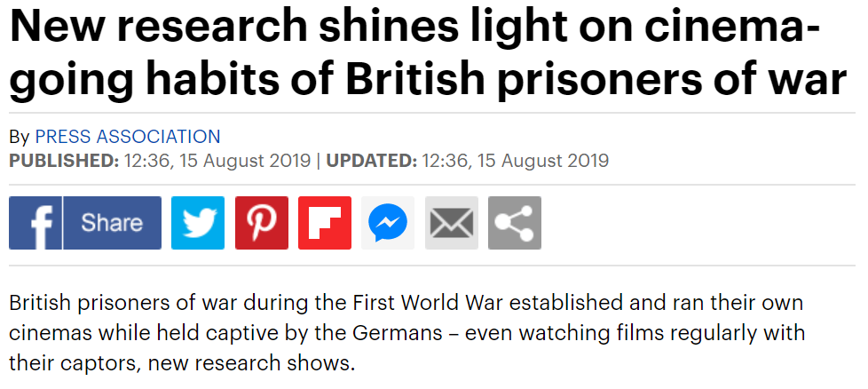Open the PRESS ASSOCIATION author link
The width and height of the screenshot is (868, 389).
[128, 137]
